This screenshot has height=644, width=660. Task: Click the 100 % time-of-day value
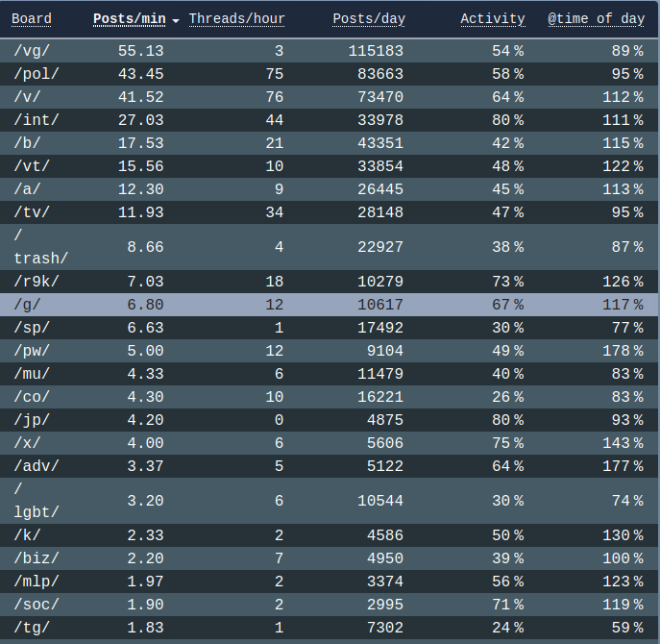click(x=623, y=558)
